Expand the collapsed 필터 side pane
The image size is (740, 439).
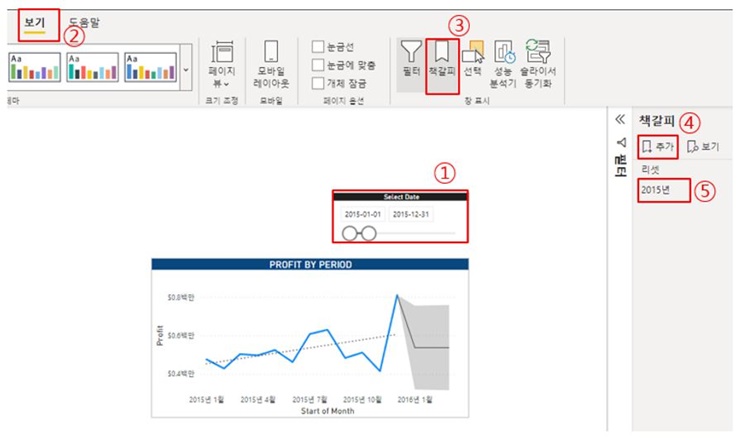tap(621, 157)
